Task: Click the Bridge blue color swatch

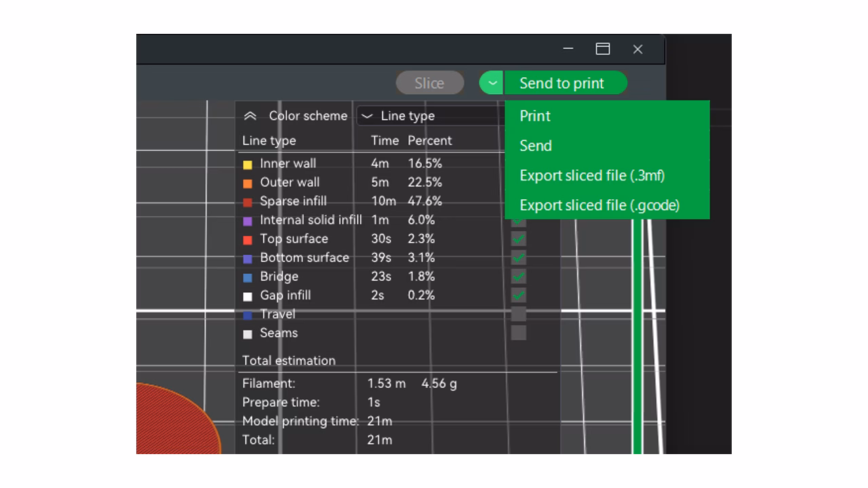Action: (x=248, y=278)
